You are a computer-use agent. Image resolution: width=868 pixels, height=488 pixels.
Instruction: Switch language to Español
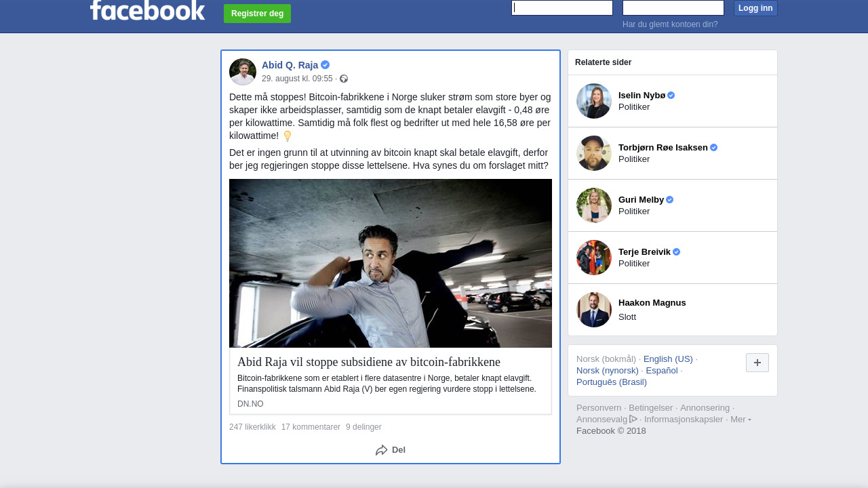point(662,371)
